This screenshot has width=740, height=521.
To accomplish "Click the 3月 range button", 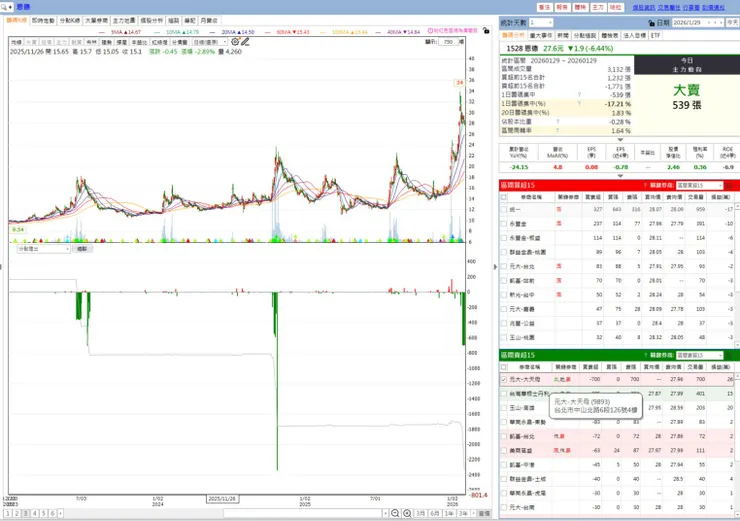I will point(420,513).
